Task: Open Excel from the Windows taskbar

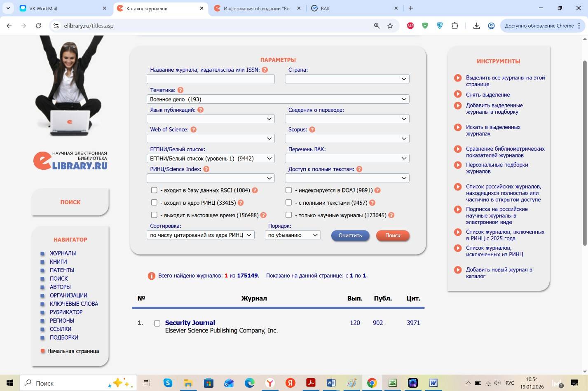Action: click(393, 383)
